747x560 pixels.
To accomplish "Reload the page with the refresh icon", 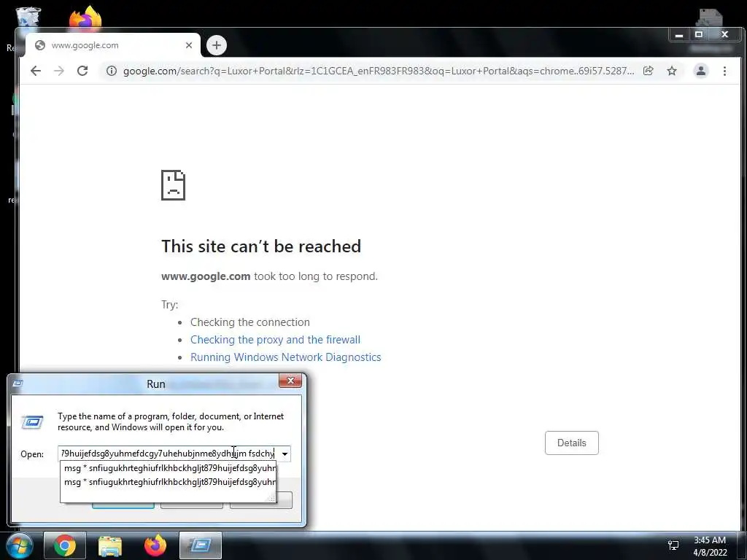I will click(x=82, y=71).
